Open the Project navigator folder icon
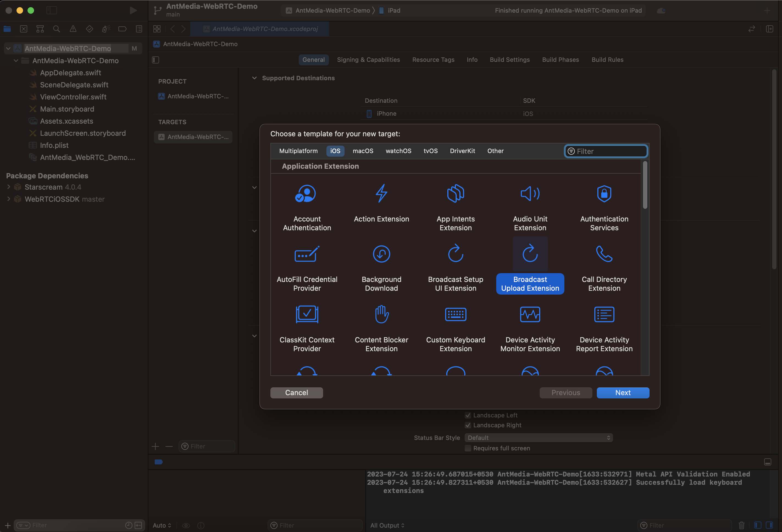 point(7,29)
